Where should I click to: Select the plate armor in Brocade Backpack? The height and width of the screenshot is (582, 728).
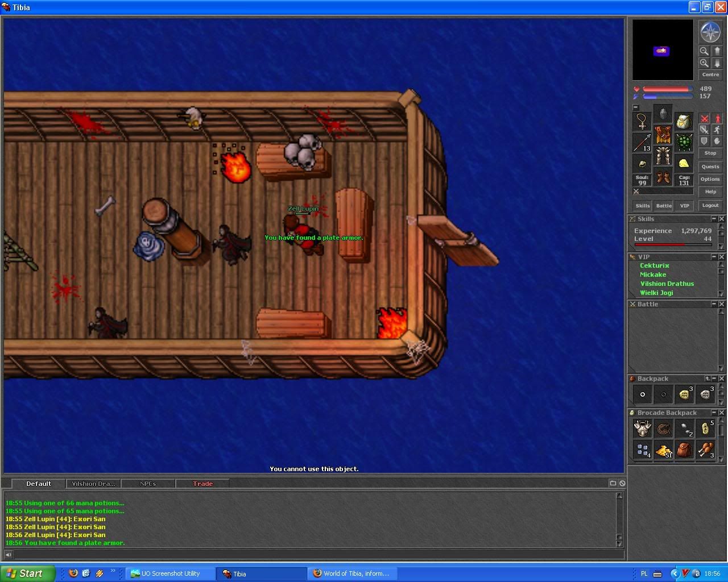(x=643, y=429)
